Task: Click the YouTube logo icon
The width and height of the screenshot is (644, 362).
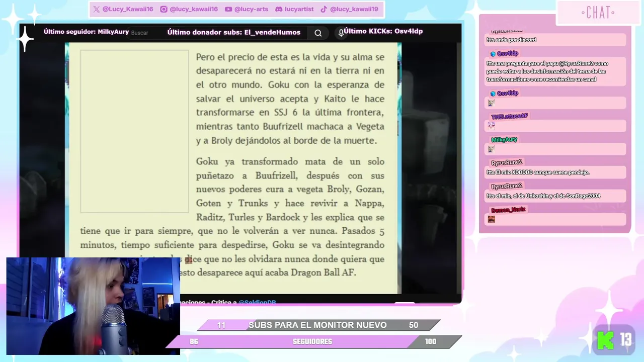Action: (x=228, y=9)
